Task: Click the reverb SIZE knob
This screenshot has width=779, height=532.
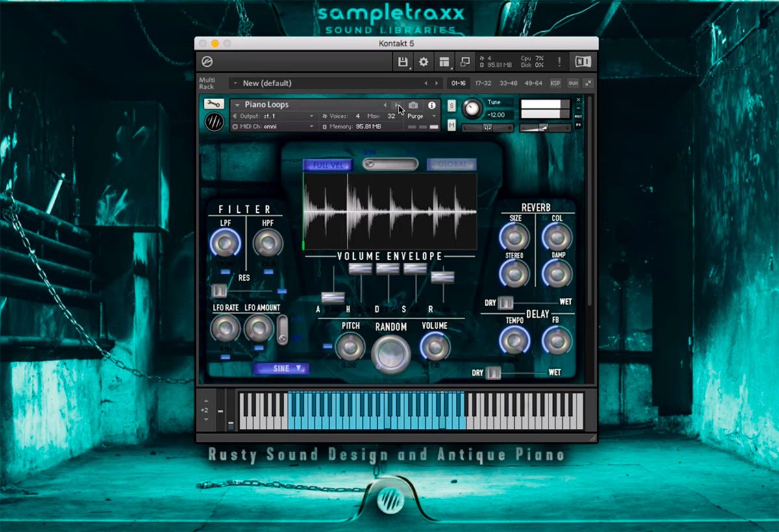Action: [514, 237]
